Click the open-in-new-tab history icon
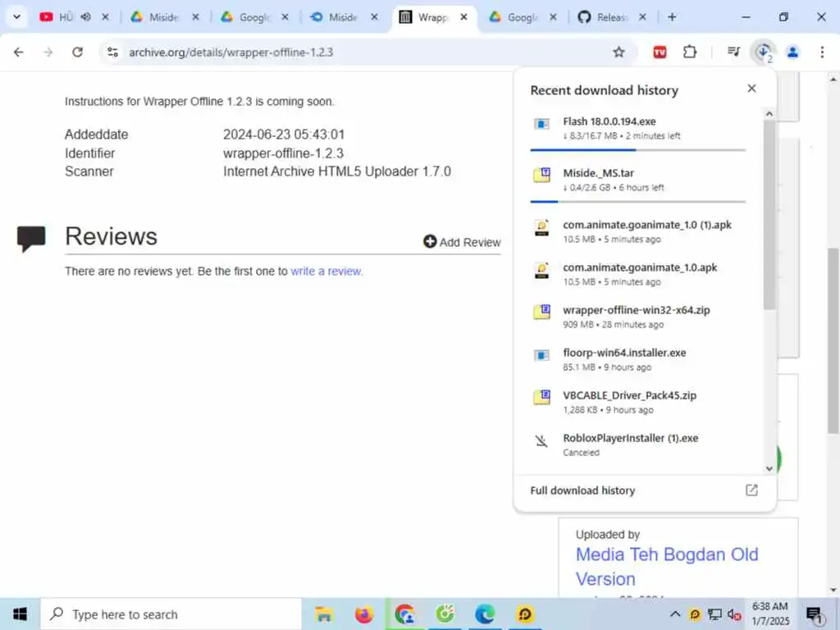Viewport: 840px width, 630px height. pyautogui.click(x=751, y=491)
